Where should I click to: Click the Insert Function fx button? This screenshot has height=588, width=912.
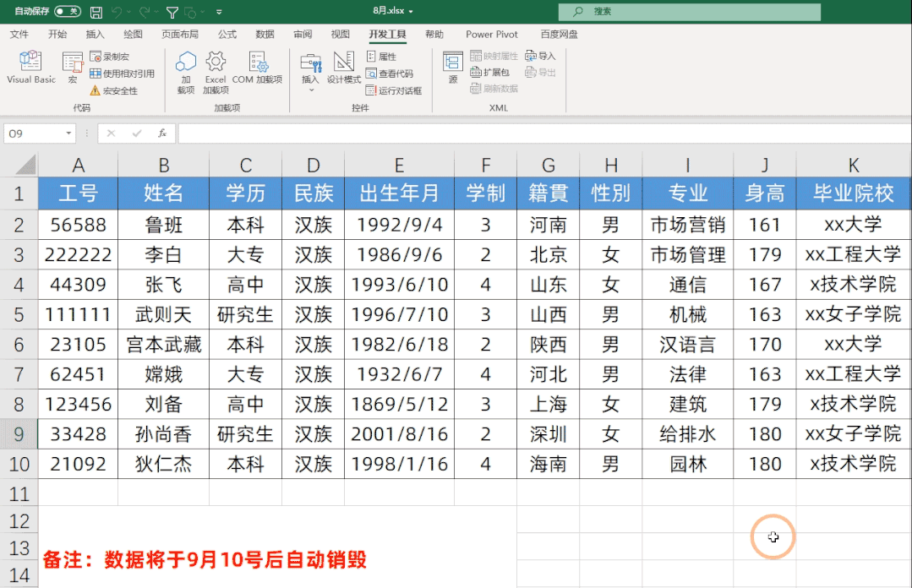click(x=162, y=133)
